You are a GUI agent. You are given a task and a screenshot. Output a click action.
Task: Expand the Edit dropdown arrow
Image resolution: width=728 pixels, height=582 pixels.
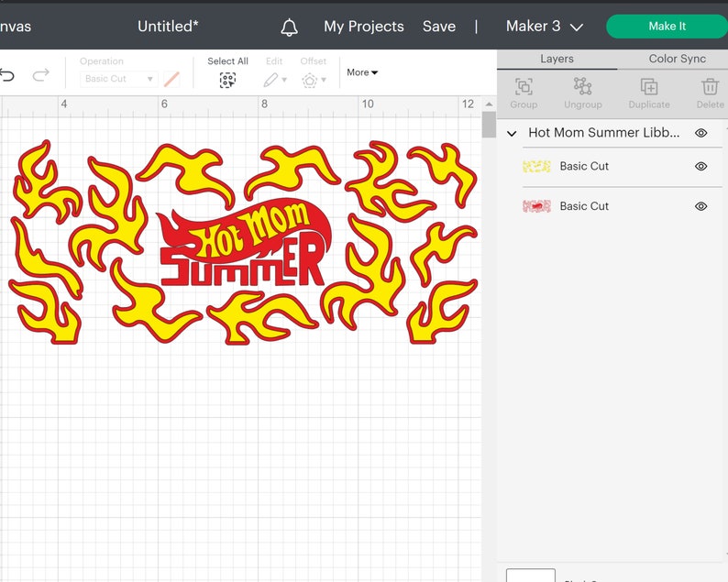tap(284, 80)
